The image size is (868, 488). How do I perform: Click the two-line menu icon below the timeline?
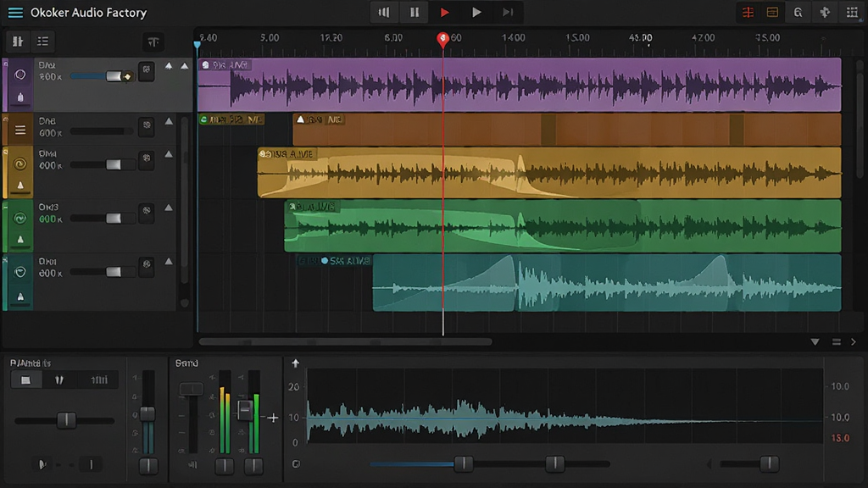[x=837, y=342]
